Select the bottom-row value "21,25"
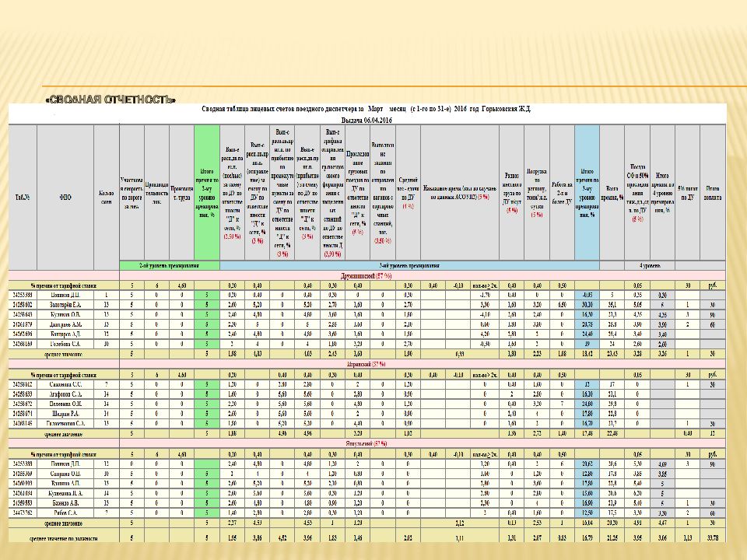747x560 pixels. pyautogui.click(x=612, y=538)
